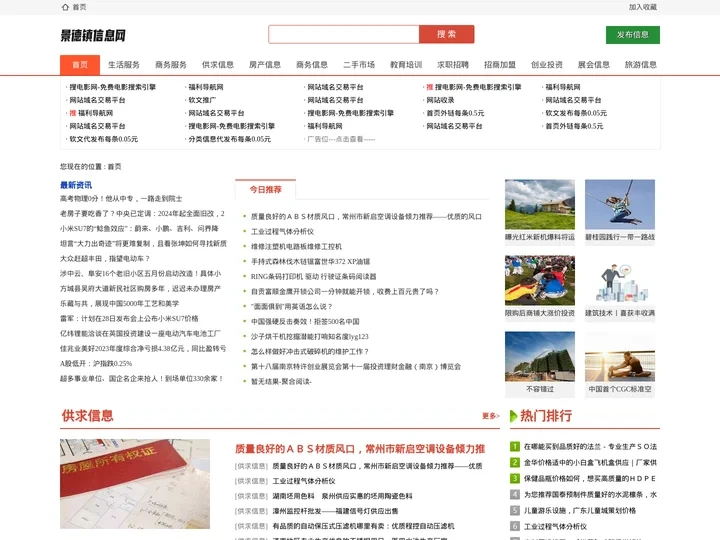
Task: Click 软文推广 link
Action: coord(202,100)
